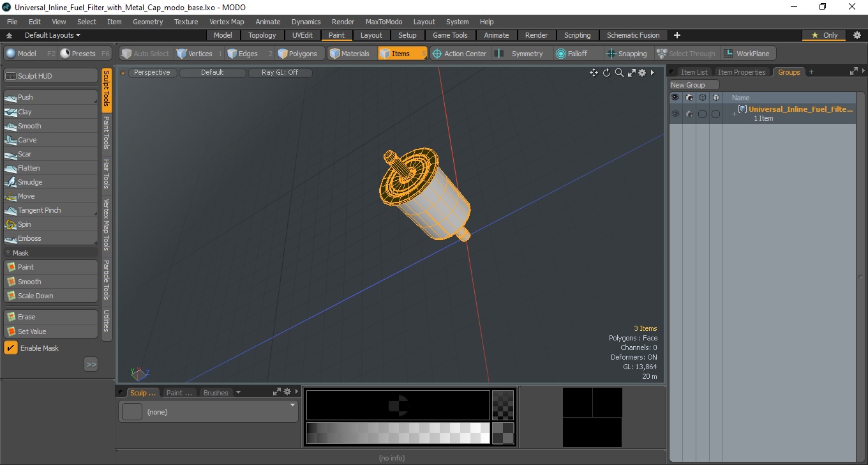Add a new panel tab next to Groups
Viewport: 868px width, 465px height.
click(811, 72)
